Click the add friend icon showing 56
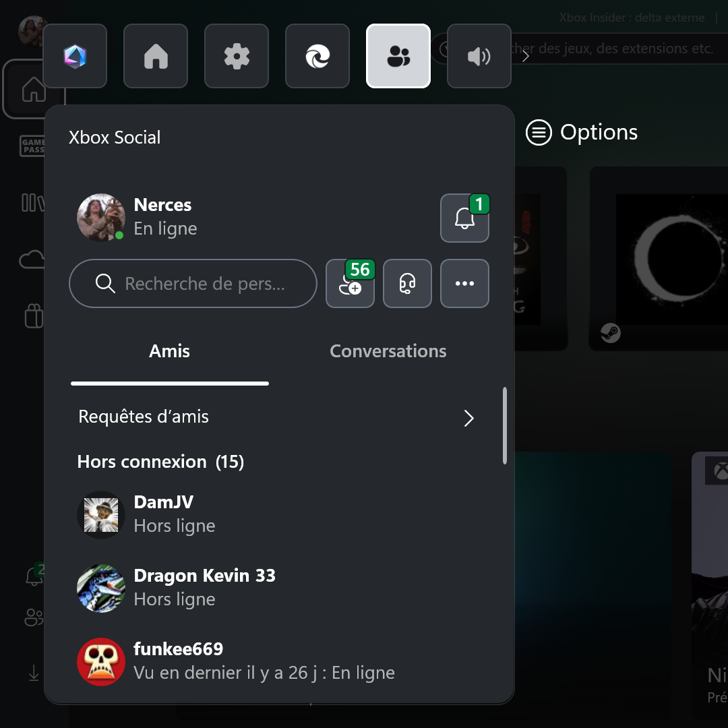 (350, 284)
